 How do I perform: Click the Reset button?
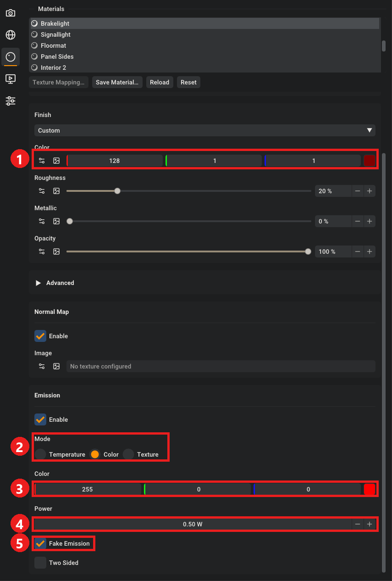tap(188, 82)
